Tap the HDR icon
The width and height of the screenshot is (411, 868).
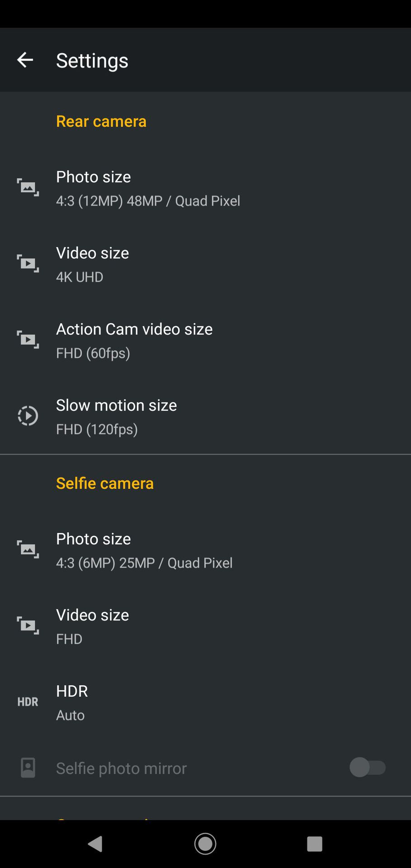28,702
